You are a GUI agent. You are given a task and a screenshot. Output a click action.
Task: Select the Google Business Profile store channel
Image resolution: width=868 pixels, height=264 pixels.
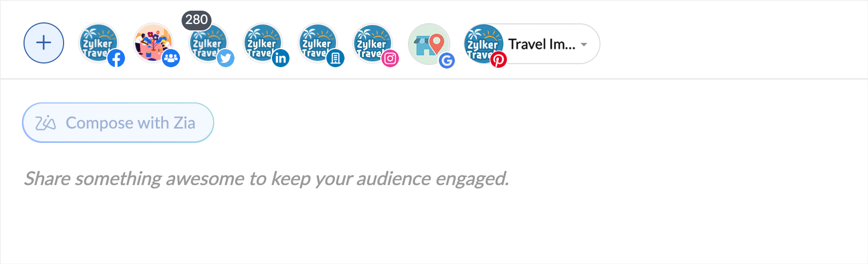pos(428,43)
